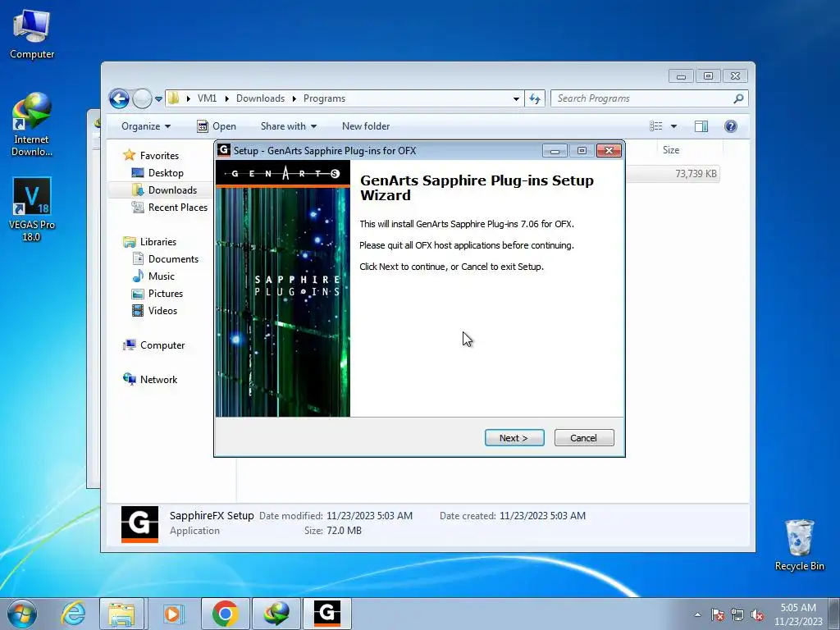
Task: Select Internet Download Manager taskbar button
Action: pos(276,614)
